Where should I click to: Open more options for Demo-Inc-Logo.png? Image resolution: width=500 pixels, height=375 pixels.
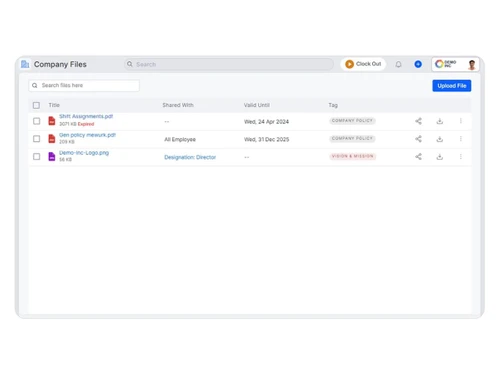[x=461, y=156]
